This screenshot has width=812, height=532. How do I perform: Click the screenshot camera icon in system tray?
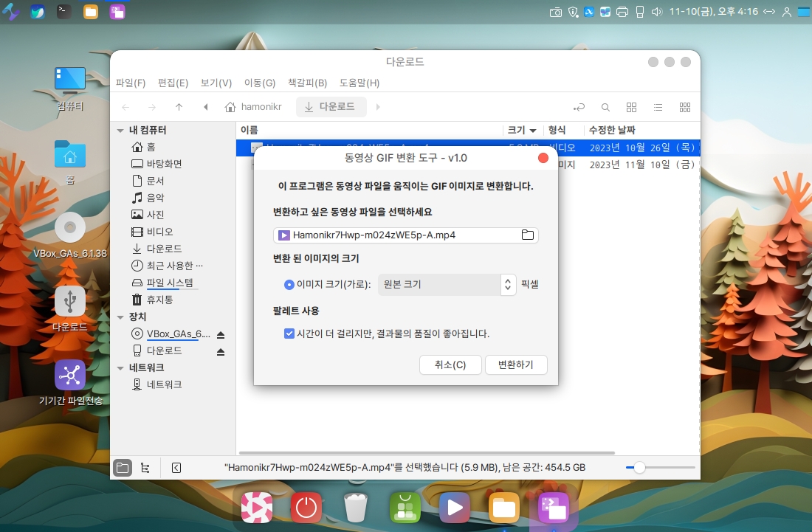coord(556,12)
